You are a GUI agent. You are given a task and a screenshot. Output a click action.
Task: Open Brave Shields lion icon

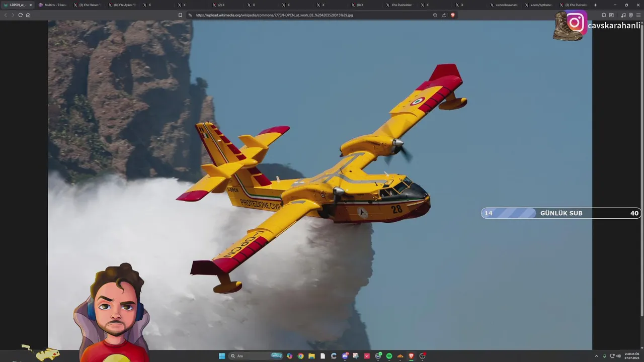coord(452,15)
